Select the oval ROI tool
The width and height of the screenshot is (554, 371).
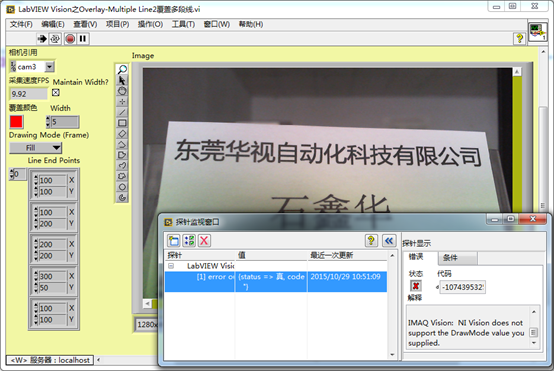[122, 187]
